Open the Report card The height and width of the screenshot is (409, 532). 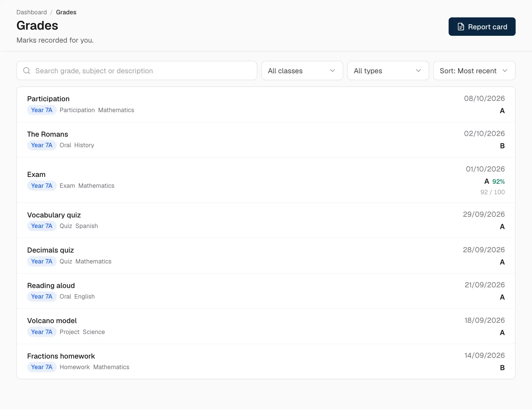click(x=482, y=27)
